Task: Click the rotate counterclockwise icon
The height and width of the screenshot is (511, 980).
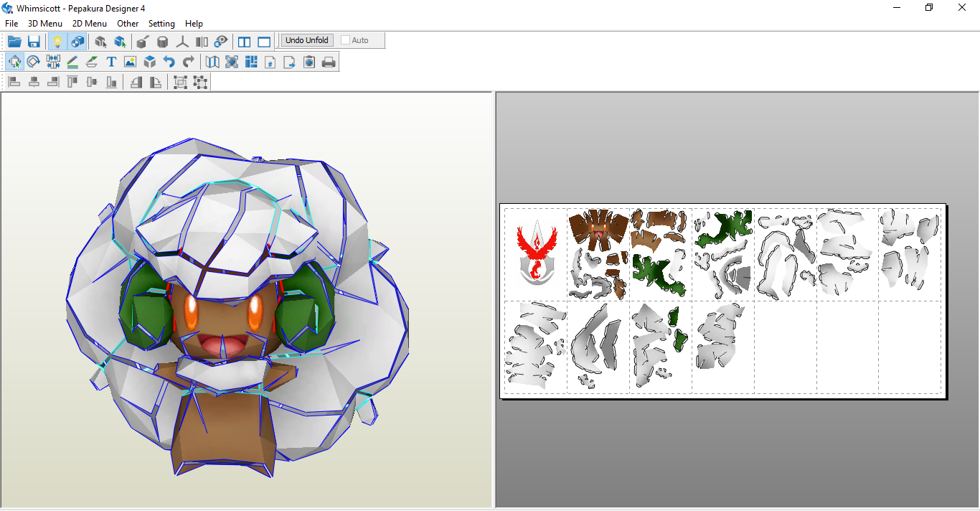Action: pos(136,82)
